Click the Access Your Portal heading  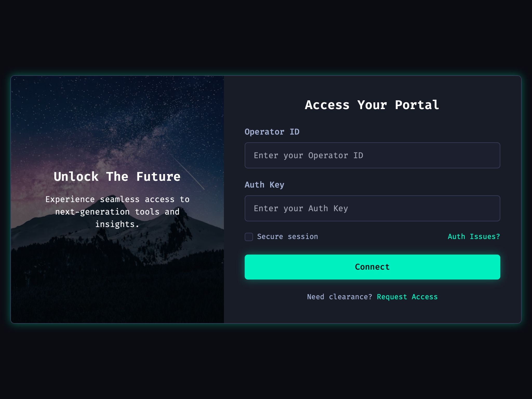(372, 105)
